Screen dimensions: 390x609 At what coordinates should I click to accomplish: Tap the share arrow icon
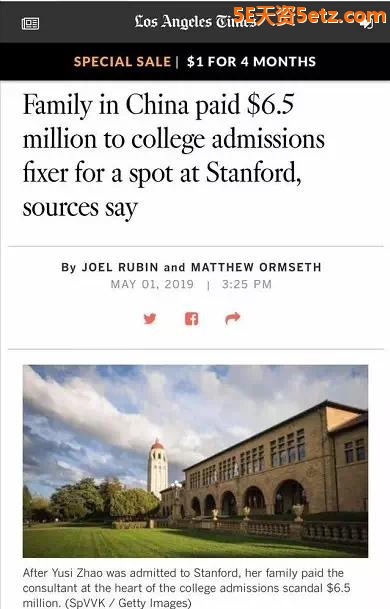tap(233, 318)
